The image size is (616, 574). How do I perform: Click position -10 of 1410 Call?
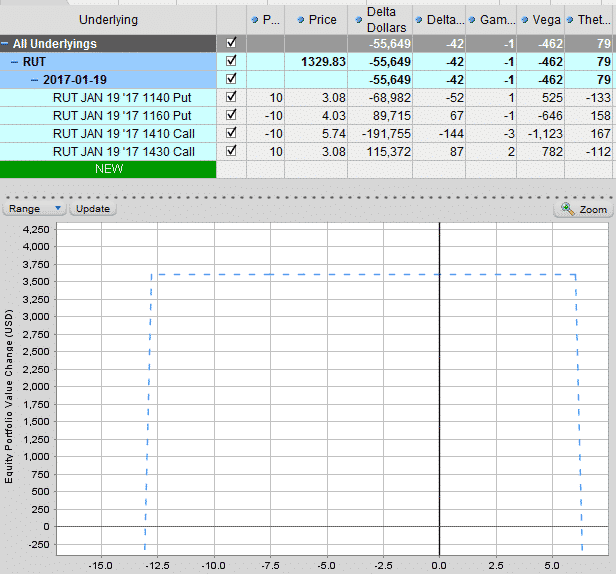click(x=273, y=134)
